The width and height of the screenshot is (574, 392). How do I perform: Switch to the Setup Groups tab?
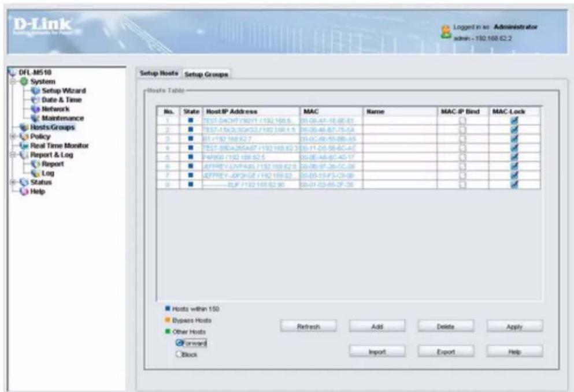pyautogui.click(x=206, y=74)
